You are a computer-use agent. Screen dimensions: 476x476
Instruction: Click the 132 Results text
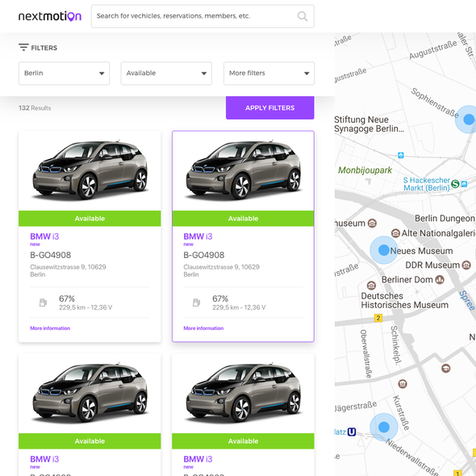tap(35, 108)
